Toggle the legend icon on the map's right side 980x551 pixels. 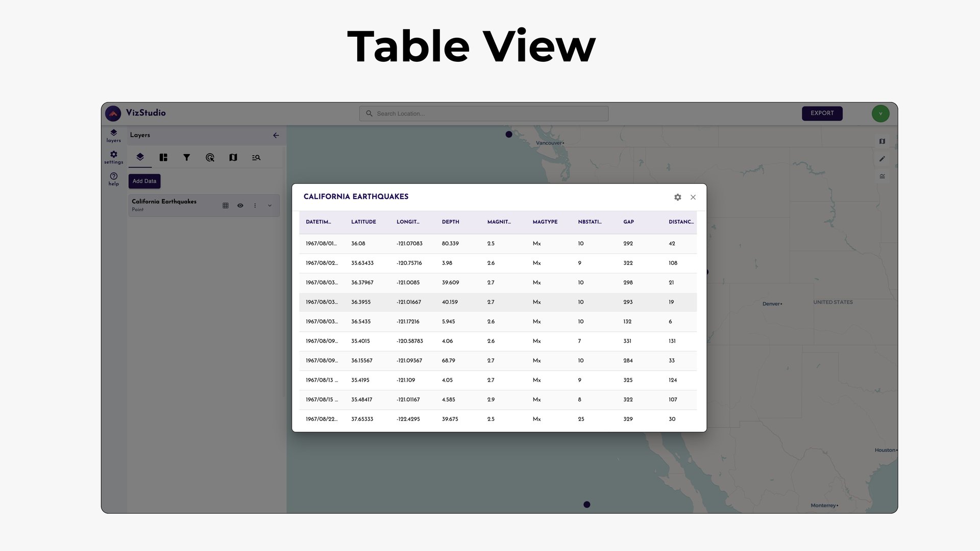(x=882, y=176)
